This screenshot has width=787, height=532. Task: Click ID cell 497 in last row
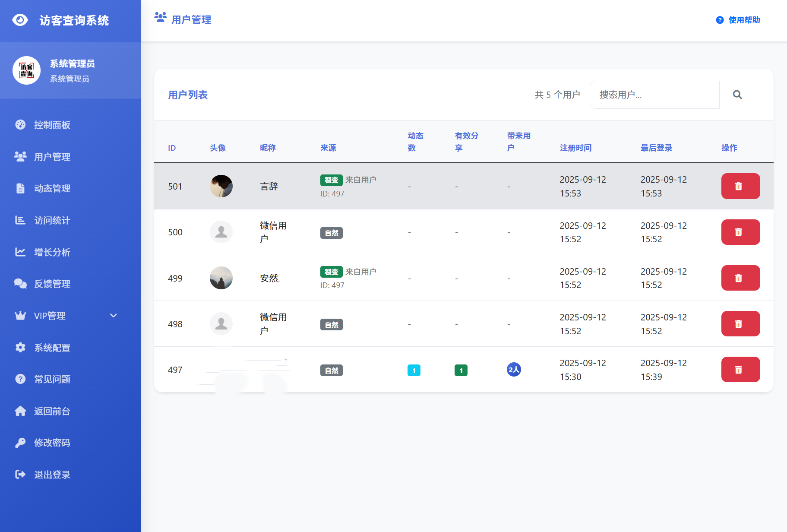pyautogui.click(x=175, y=370)
